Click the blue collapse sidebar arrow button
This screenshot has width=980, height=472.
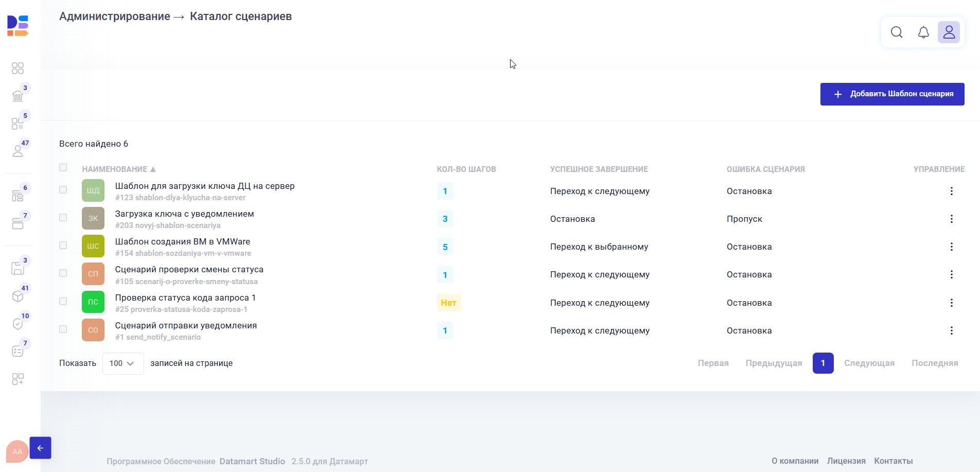[40, 448]
